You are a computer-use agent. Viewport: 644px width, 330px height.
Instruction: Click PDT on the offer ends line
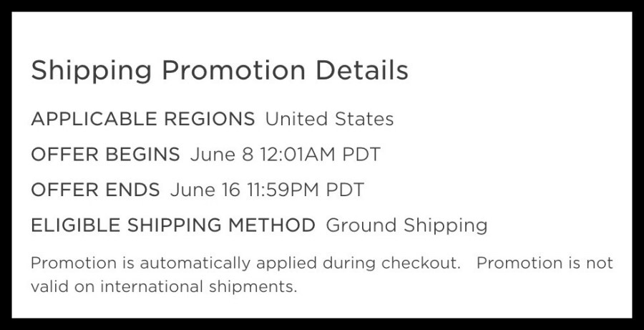click(x=343, y=190)
